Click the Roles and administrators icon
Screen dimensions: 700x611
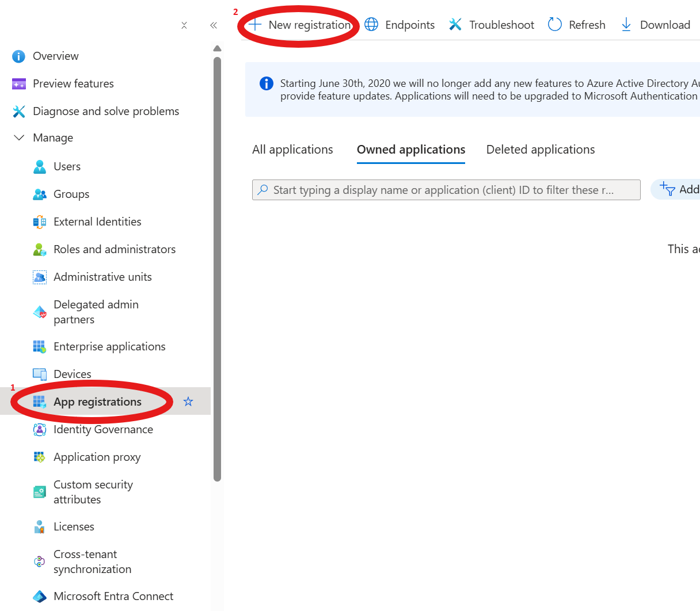tap(39, 250)
